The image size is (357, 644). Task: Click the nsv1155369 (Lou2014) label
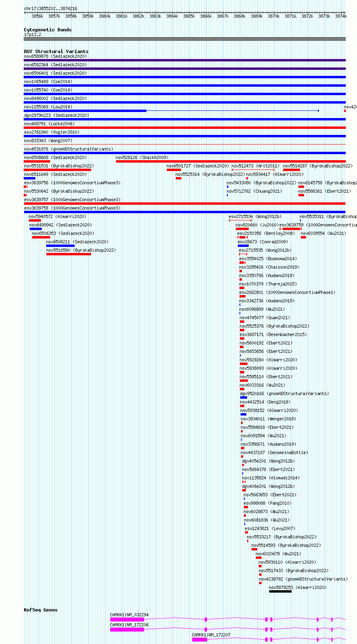point(48,107)
